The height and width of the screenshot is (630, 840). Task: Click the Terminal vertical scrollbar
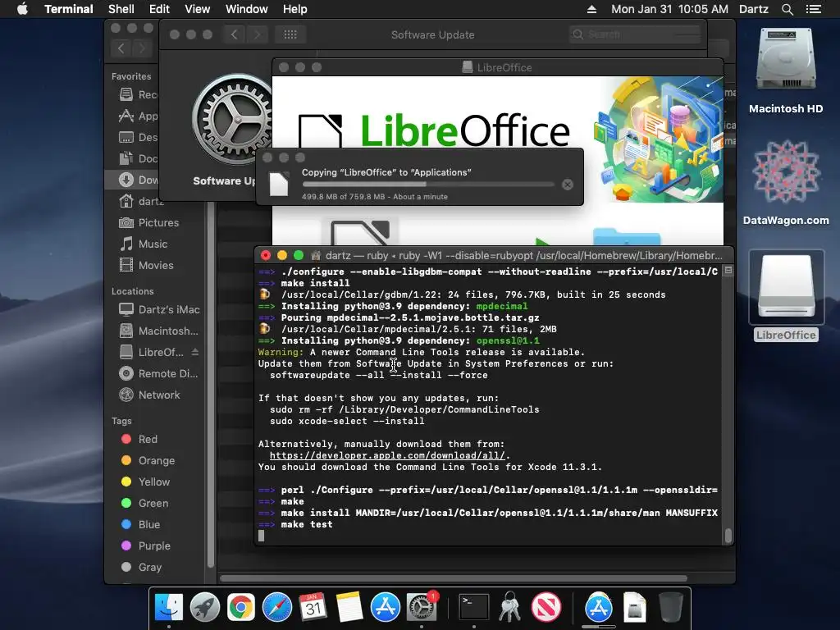pyautogui.click(x=728, y=535)
